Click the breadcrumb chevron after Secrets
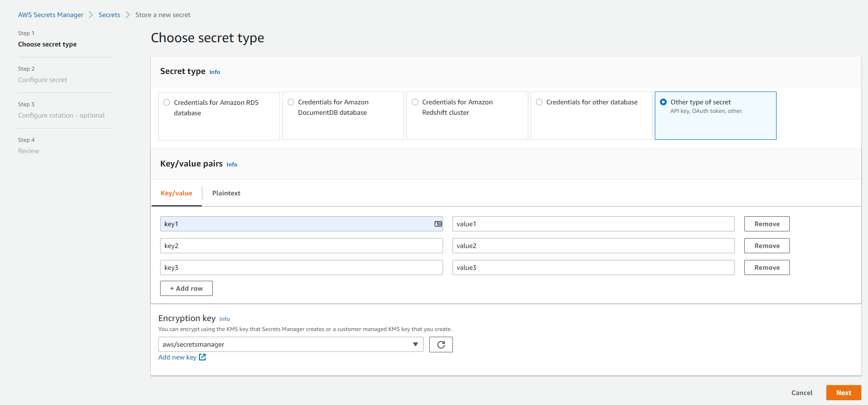This screenshot has width=868, height=405. 128,15
